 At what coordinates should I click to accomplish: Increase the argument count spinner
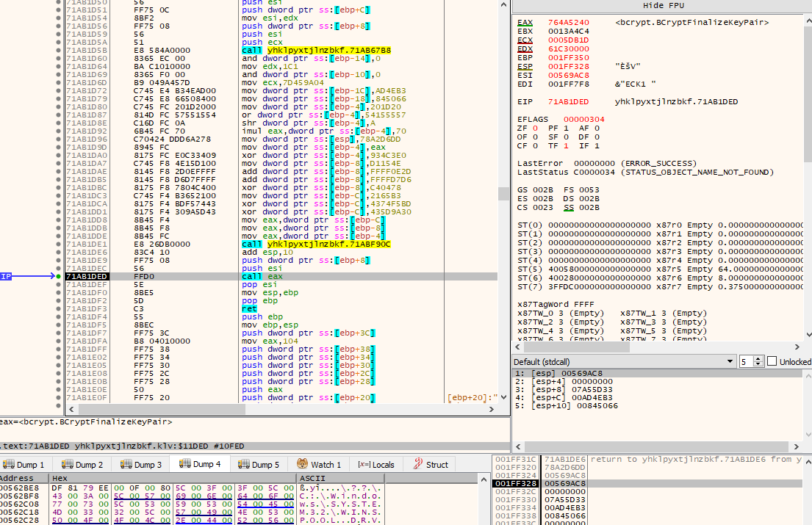[x=758, y=359]
